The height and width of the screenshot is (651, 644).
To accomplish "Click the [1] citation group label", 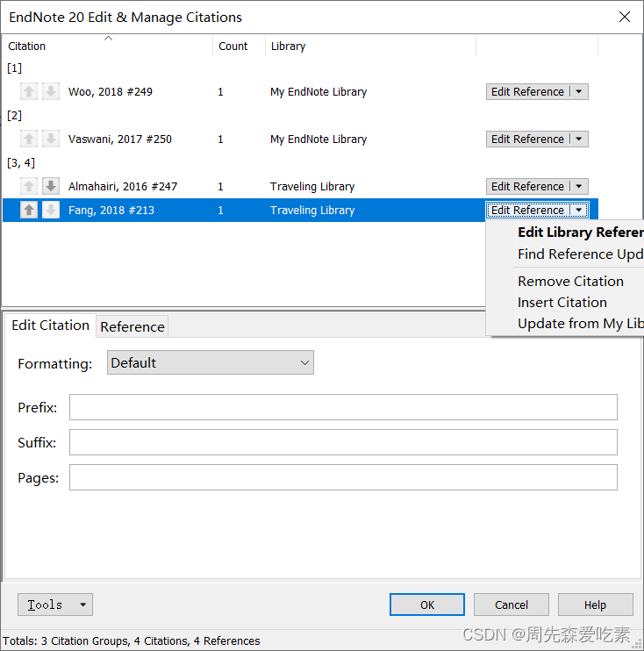I will pyautogui.click(x=15, y=68).
